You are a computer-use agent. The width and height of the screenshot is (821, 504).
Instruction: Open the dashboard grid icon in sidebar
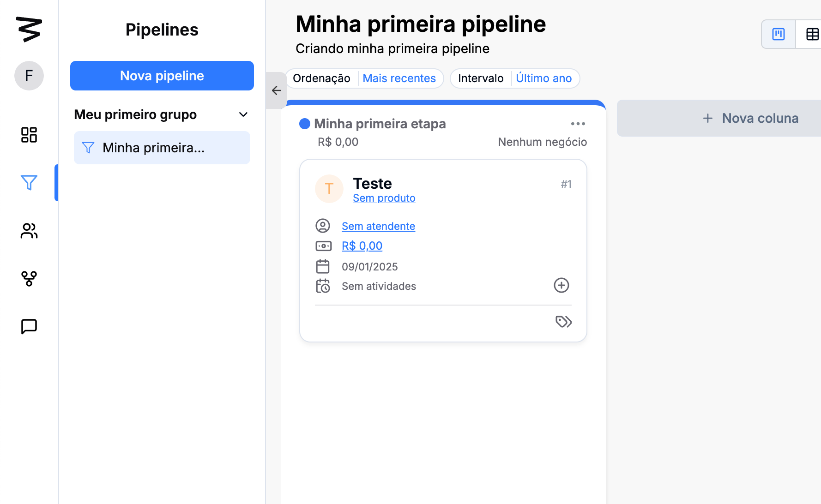click(29, 135)
